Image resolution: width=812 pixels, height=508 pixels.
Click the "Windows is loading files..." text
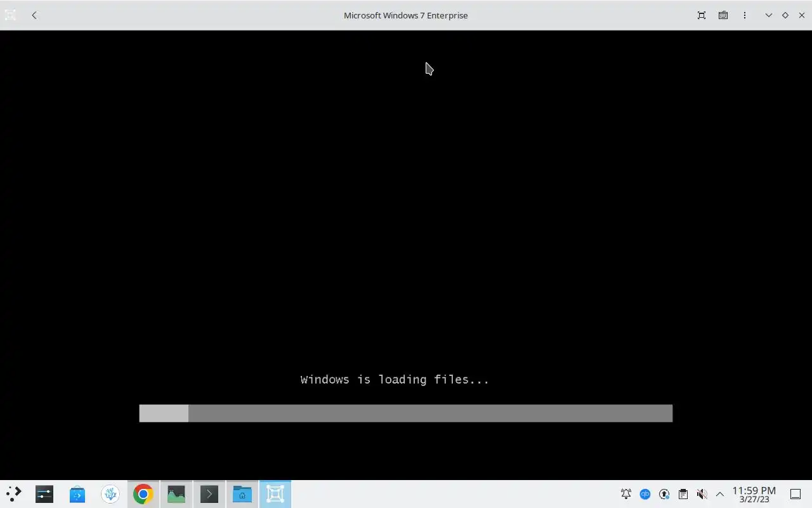click(395, 380)
